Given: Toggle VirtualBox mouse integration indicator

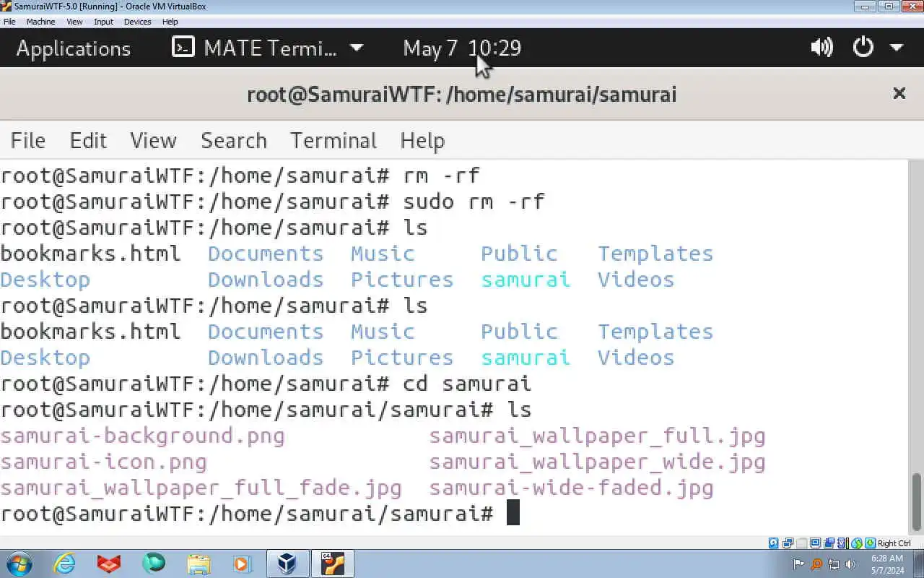Looking at the screenshot, I should [857, 543].
